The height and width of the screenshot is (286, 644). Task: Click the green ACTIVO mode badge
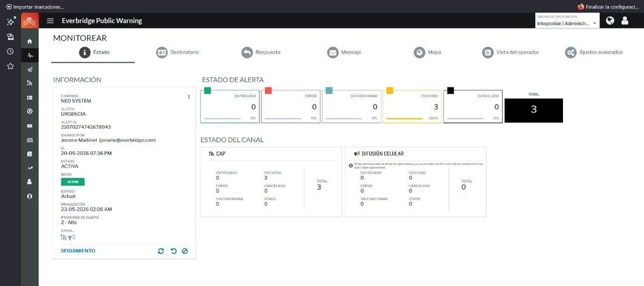tap(72, 182)
